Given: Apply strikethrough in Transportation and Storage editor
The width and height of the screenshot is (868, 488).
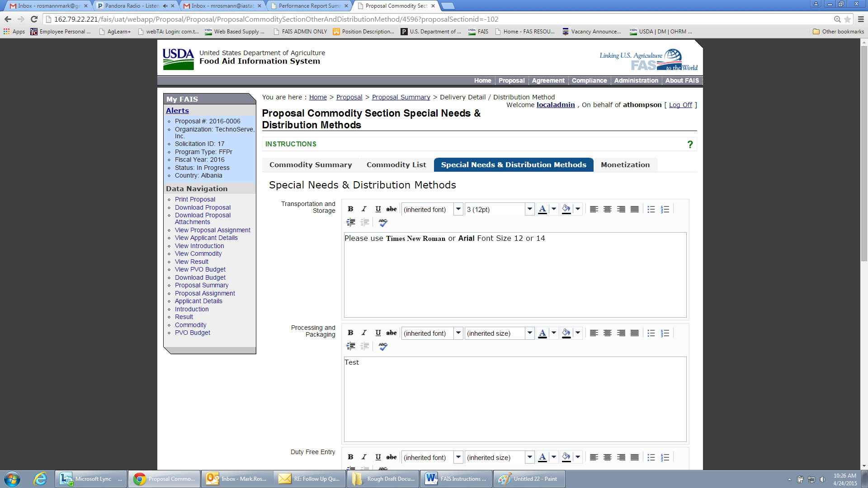Looking at the screenshot, I should tap(392, 209).
